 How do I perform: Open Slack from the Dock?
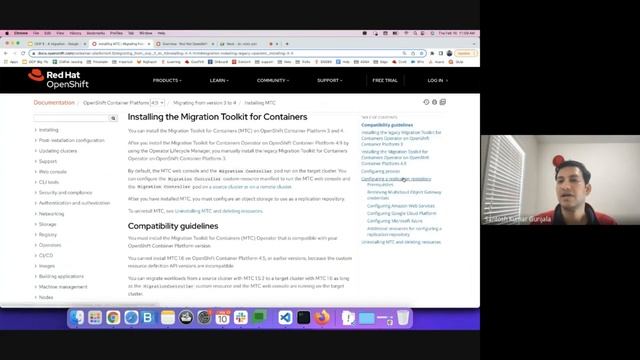pyautogui.click(x=241, y=318)
